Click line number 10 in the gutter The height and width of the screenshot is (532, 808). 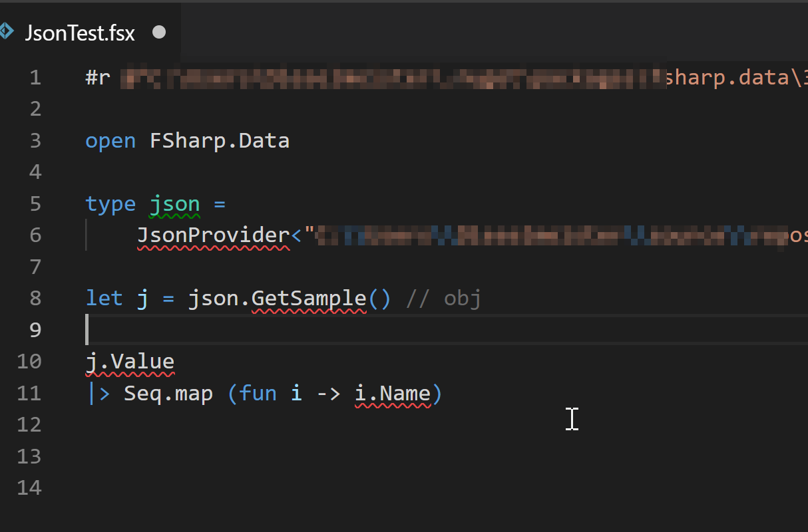(29, 362)
